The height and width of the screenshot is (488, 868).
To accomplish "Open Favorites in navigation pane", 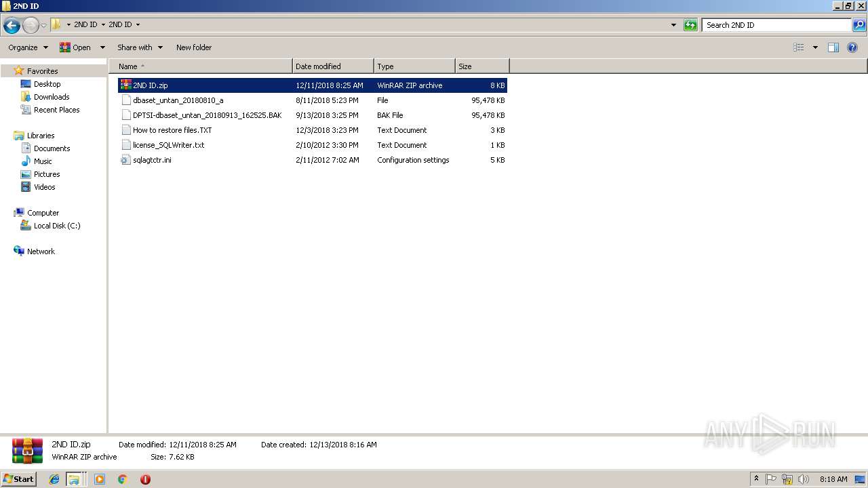I will point(42,71).
